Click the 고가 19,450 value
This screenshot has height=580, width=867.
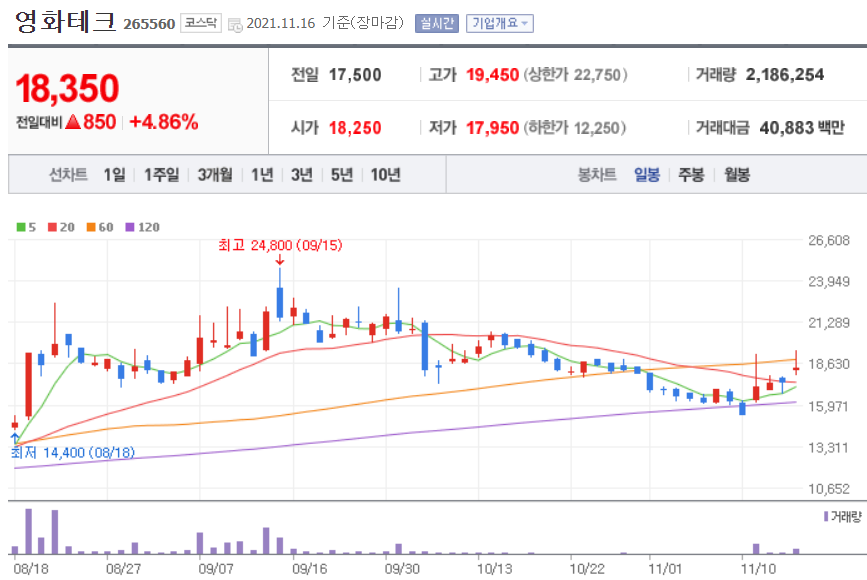click(x=492, y=75)
